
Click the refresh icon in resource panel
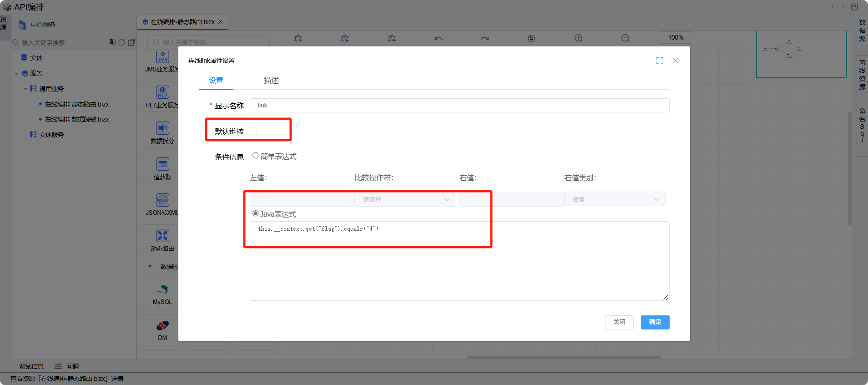coord(121,42)
